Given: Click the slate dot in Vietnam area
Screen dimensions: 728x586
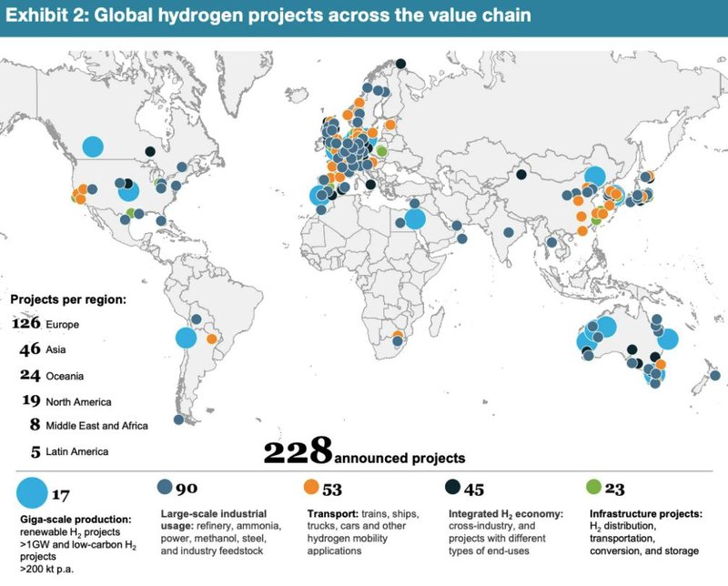Looking at the screenshot, I should tap(551, 242).
